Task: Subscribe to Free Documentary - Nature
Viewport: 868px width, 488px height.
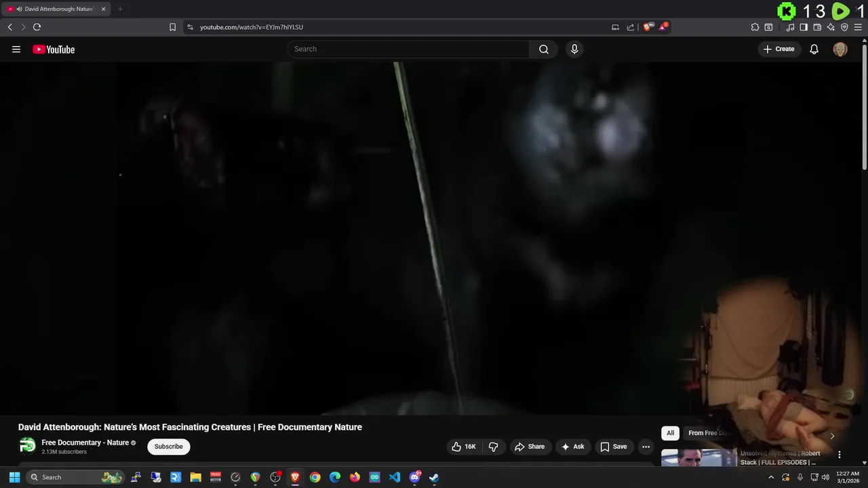Action: pyautogui.click(x=168, y=447)
